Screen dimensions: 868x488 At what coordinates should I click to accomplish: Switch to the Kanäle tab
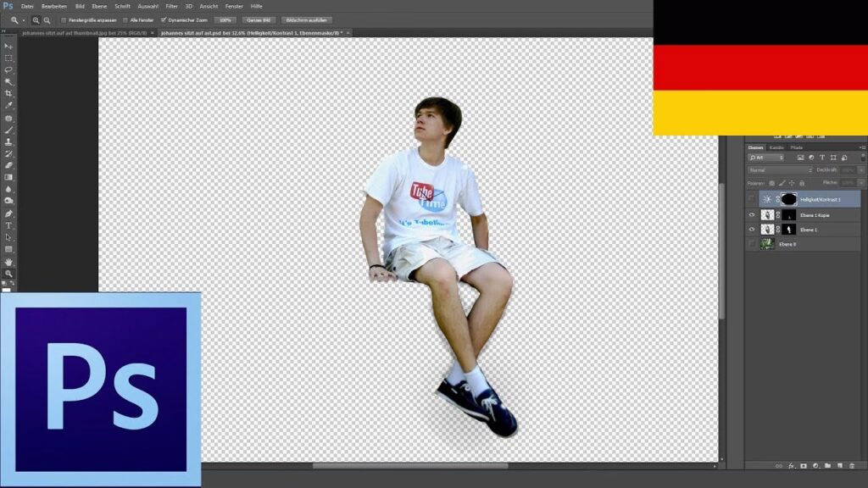(x=776, y=147)
